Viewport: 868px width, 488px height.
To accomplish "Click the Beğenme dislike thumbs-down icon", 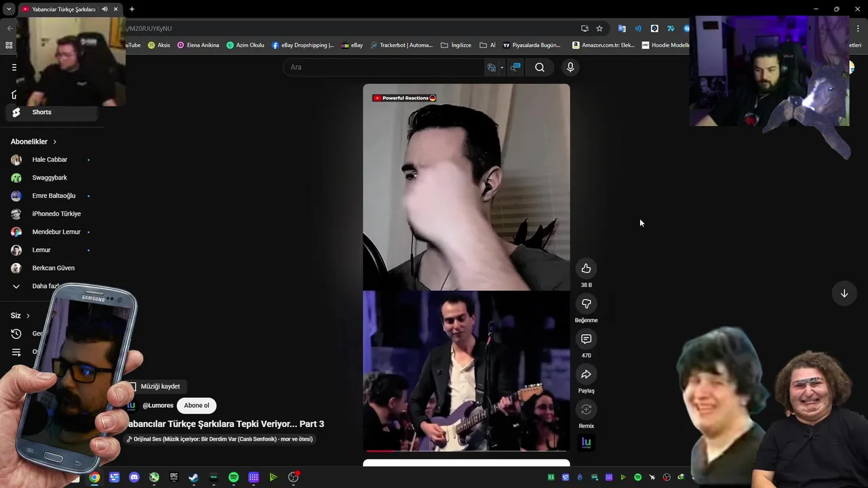I will coord(586,304).
